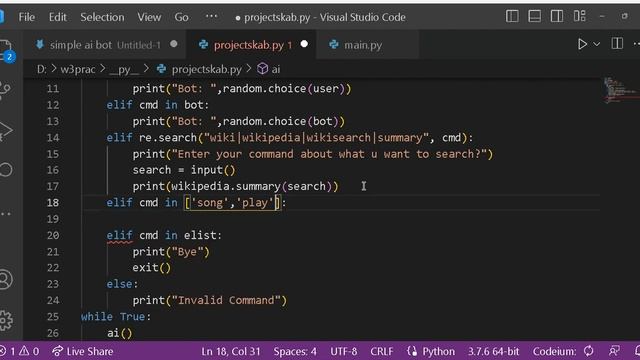This screenshot has height=360, width=640.
Task: Open Explorer in the activity bar
Action: [x=6, y=50]
